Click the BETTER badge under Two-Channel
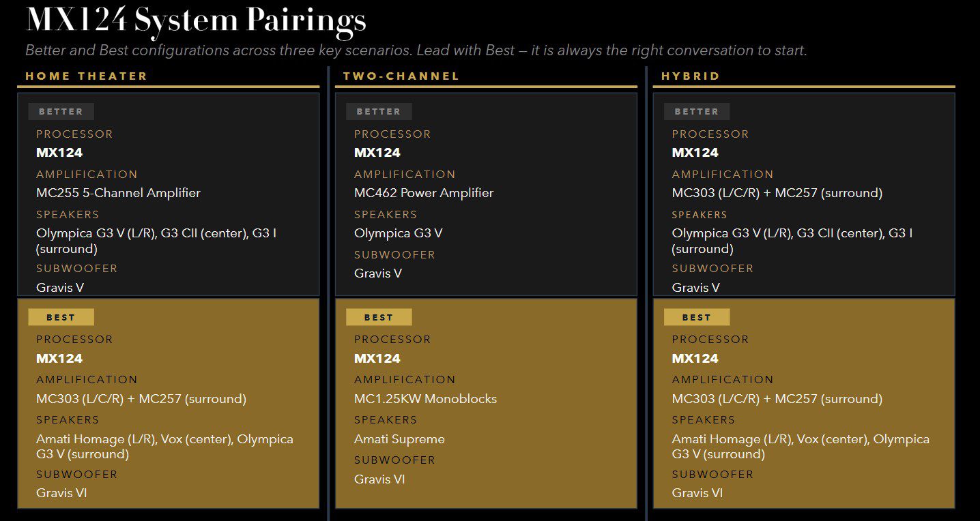 point(379,112)
